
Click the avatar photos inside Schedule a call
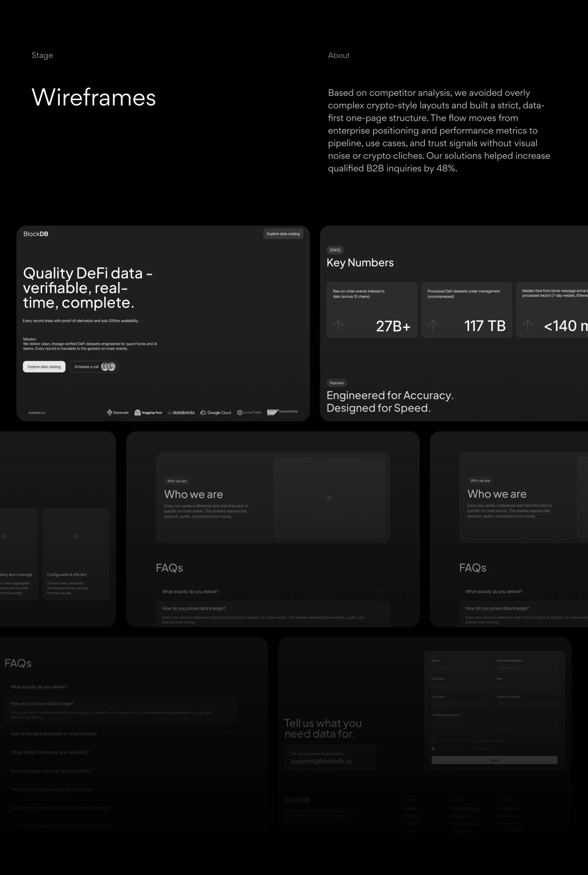(108, 366)
